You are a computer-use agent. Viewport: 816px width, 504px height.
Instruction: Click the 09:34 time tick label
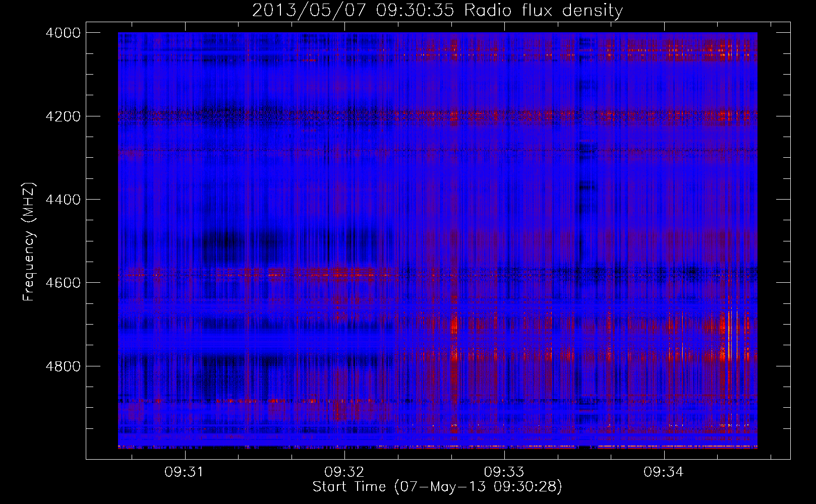[x=664, y=472]
